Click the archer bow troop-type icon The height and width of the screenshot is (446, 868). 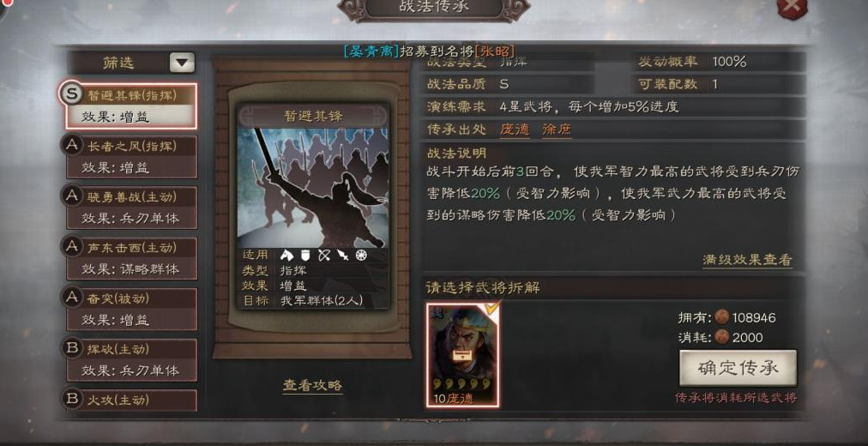[x=324, y=255]
